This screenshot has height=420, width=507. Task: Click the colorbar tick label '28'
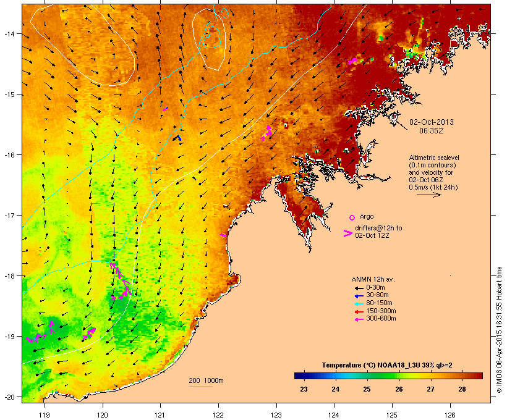tap(462, 389)
